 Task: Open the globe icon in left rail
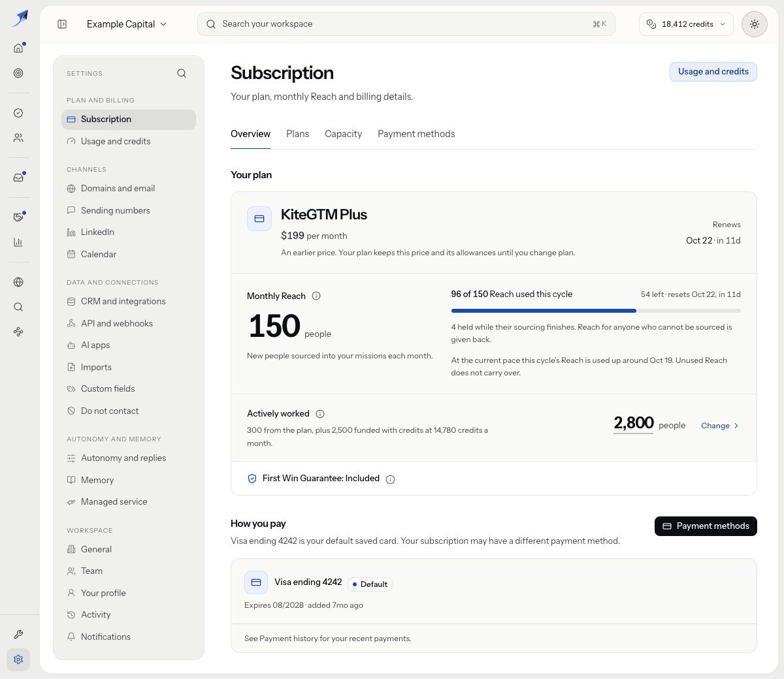pos(18,282)
